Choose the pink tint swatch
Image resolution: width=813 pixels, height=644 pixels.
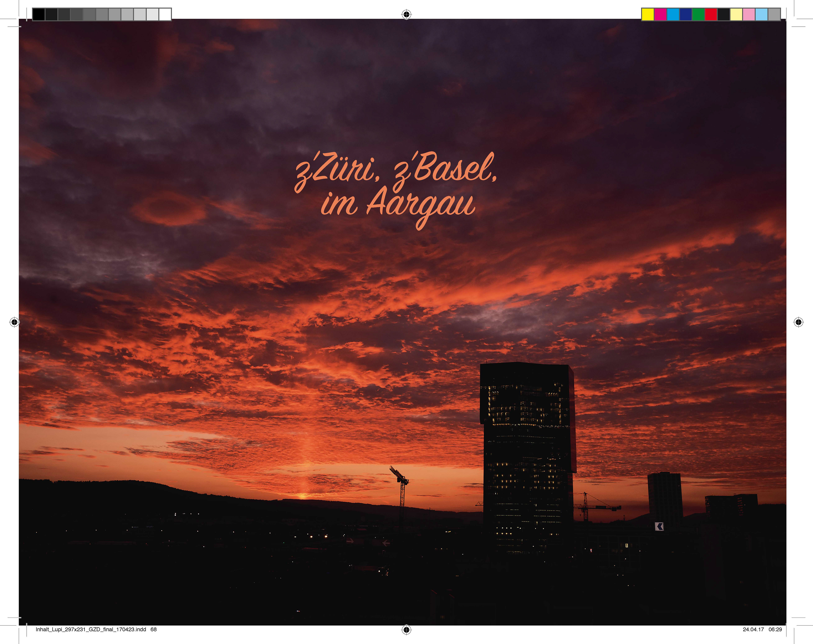(749, 14)
